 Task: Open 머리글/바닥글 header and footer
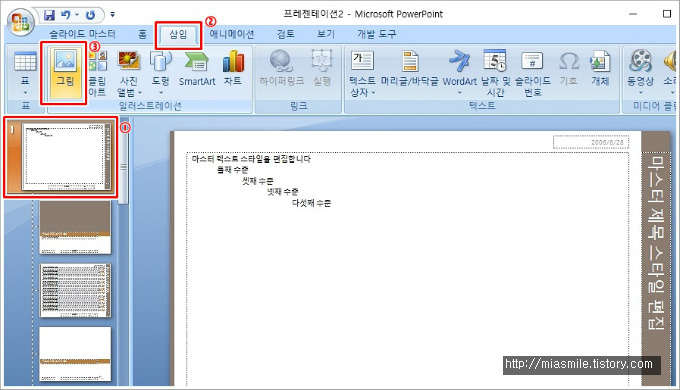coord(410,69)
